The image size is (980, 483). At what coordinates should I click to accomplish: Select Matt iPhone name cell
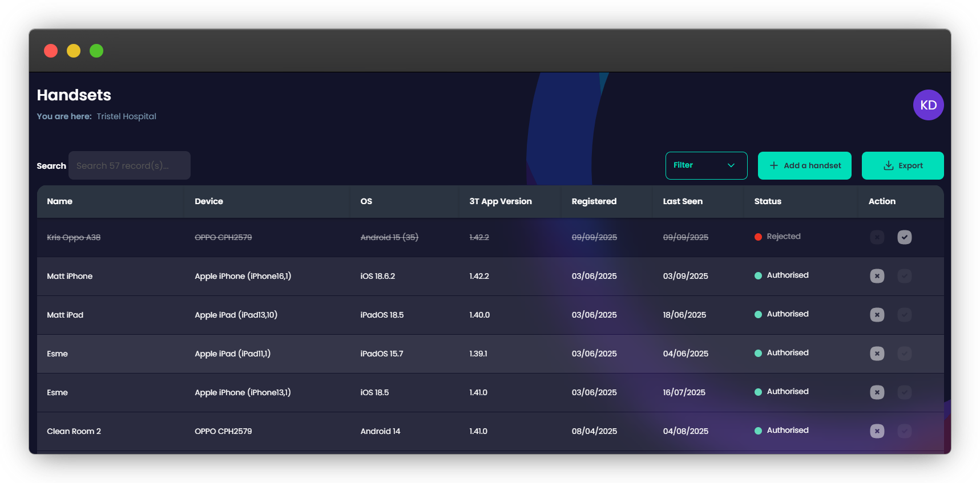click(70, 276)
